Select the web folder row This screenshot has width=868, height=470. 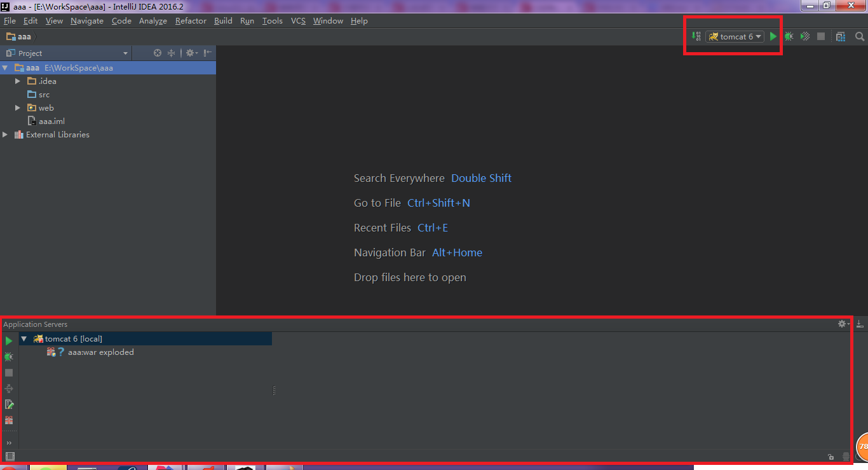tap(108, 107)
